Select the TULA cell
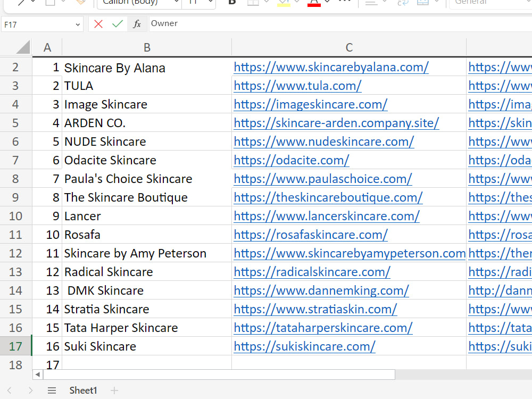Image resolution: width=532 pixels, height=399 pixels. pyautogui.click(x=147, y=86)
